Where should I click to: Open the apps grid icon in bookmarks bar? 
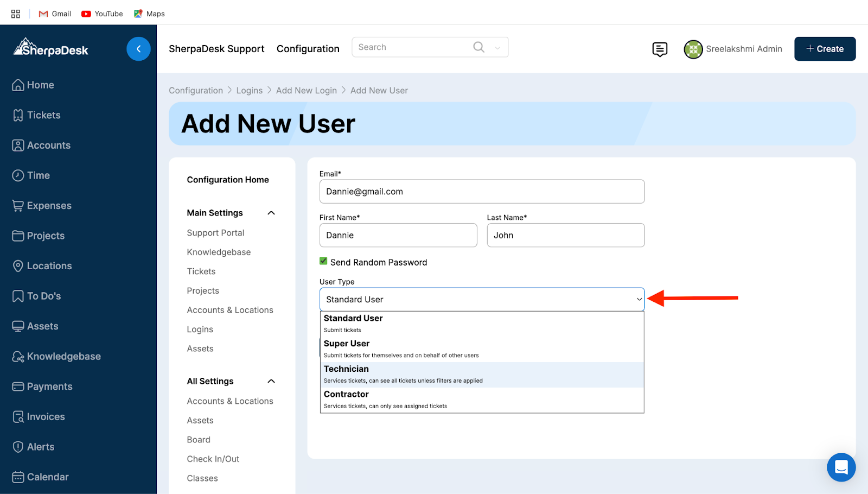tap(16, 14)
